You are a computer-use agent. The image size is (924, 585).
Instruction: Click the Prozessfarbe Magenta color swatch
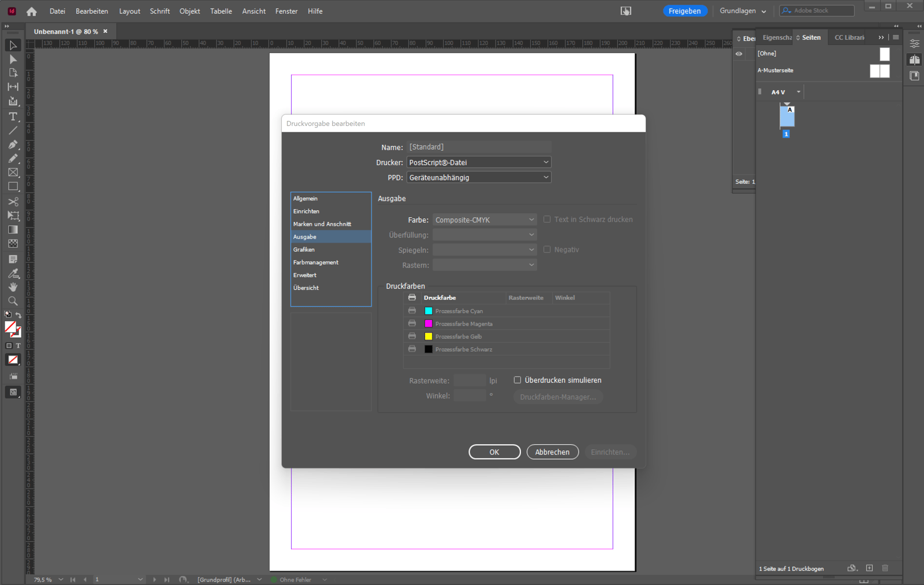click(x=429, y=323)
